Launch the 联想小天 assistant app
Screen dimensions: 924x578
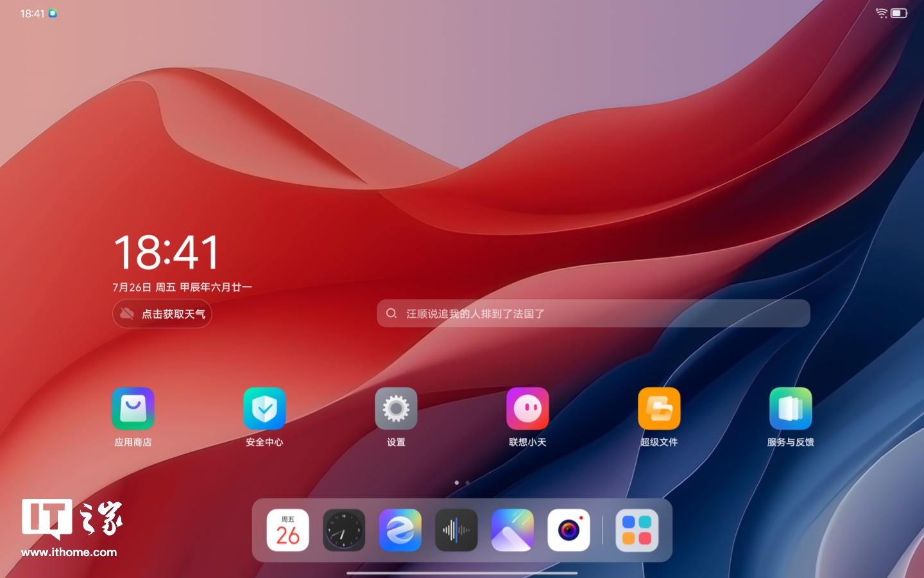[x=527, y=408]
